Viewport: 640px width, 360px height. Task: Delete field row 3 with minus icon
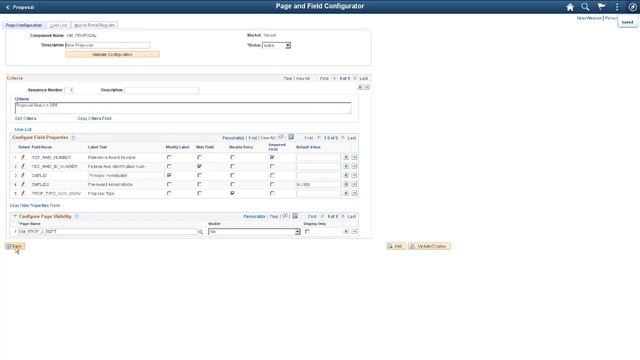[x=354, y=175]
